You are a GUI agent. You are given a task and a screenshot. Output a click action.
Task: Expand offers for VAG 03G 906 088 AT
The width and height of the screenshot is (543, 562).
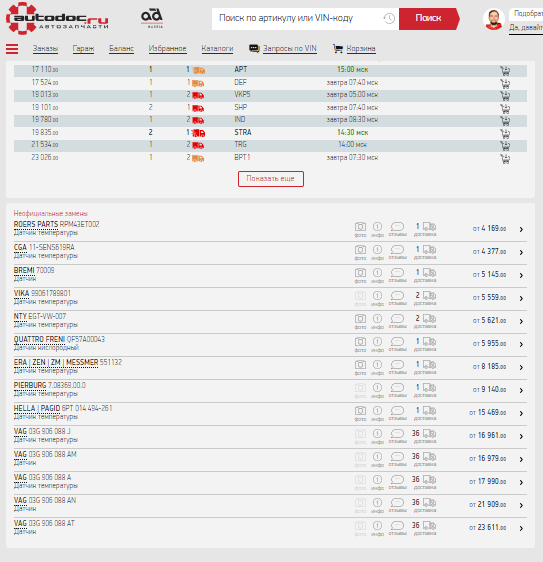pyautogui.click(x=521, y=529)
